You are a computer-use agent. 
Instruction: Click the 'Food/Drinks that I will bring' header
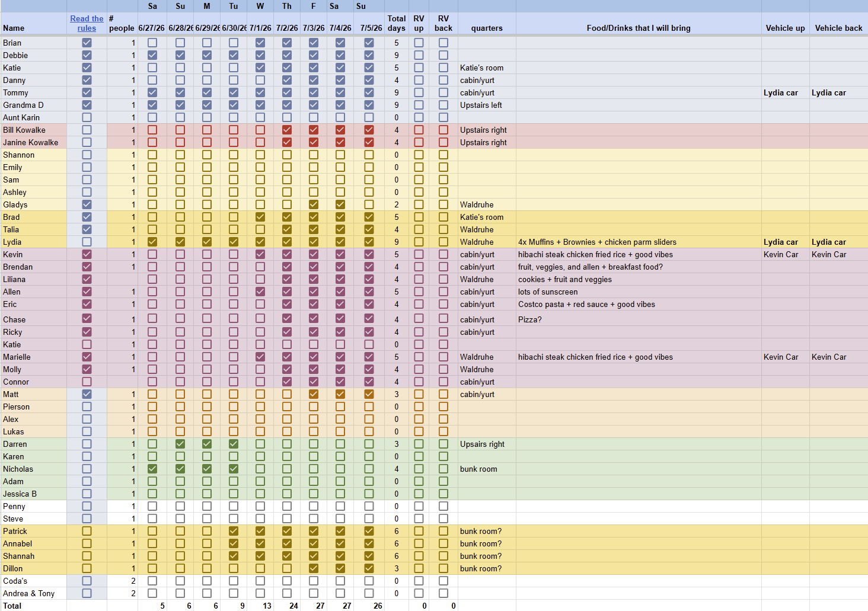click(639, 28)
